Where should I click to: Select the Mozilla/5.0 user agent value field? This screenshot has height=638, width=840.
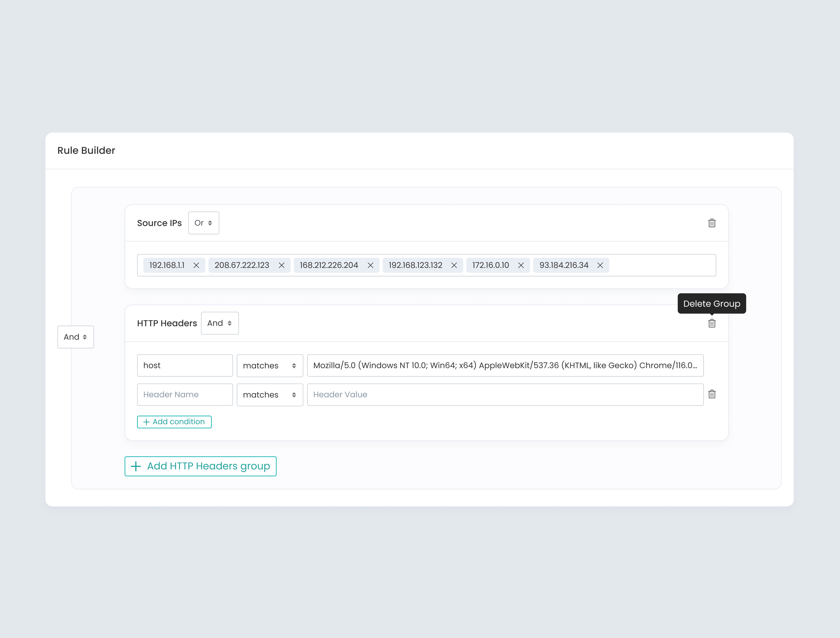tap(505, 365)
